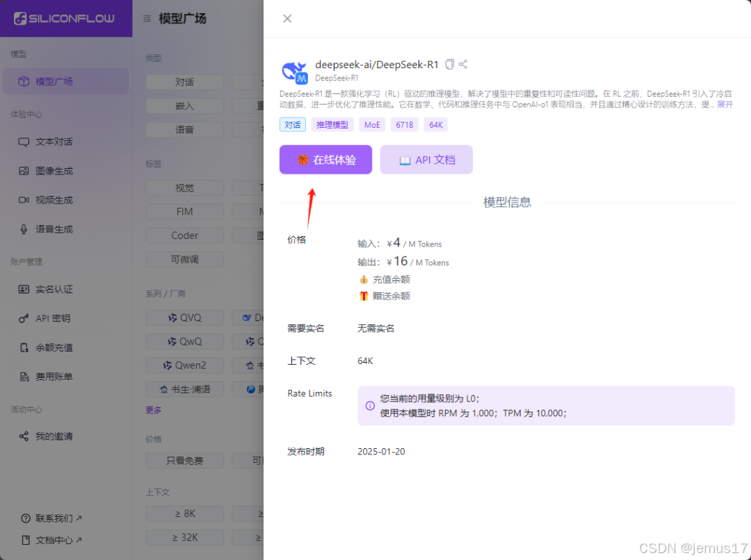Screen dimensions: 751x560
Task: Click the bill icon for 费用账单
Action: tap(24, 377)
